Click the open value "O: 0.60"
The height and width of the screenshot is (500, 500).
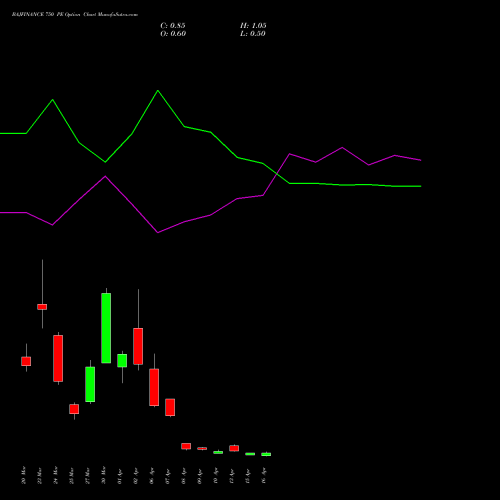click(x=173, y=34)
